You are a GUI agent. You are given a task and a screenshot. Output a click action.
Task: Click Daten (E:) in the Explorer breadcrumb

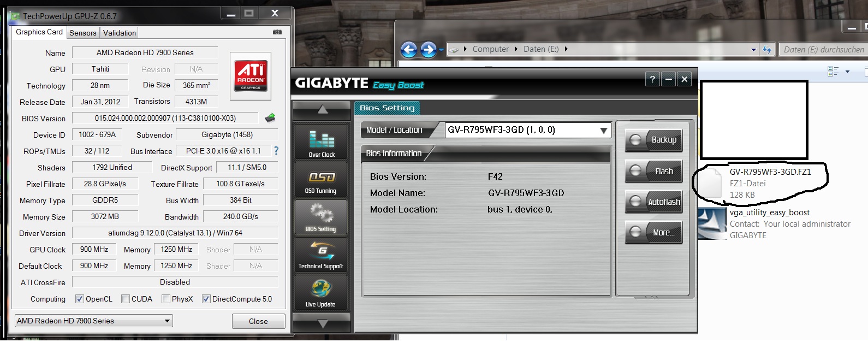pos(541,49)
